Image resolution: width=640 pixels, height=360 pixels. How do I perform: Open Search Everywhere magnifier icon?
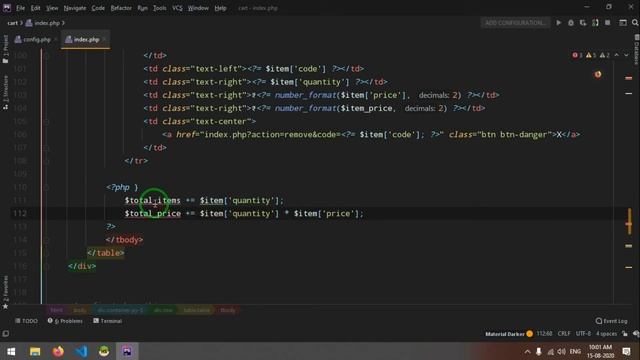point(635,23)
